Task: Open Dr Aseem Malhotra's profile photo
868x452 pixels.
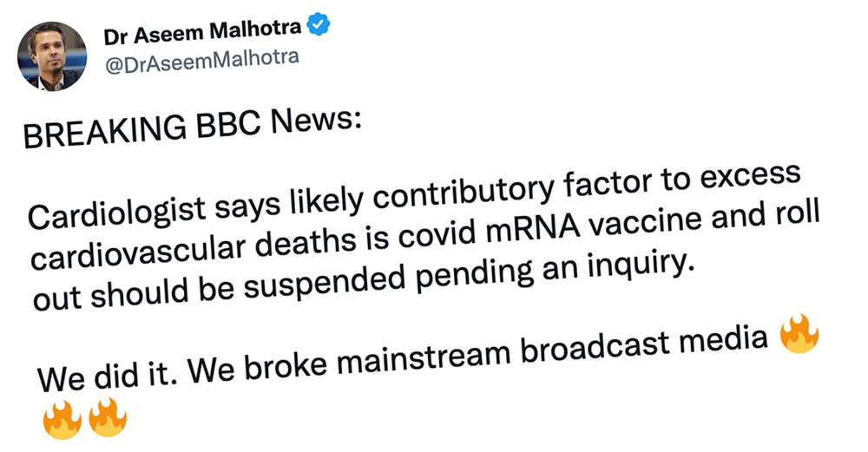Action: (x=54, y=56)
